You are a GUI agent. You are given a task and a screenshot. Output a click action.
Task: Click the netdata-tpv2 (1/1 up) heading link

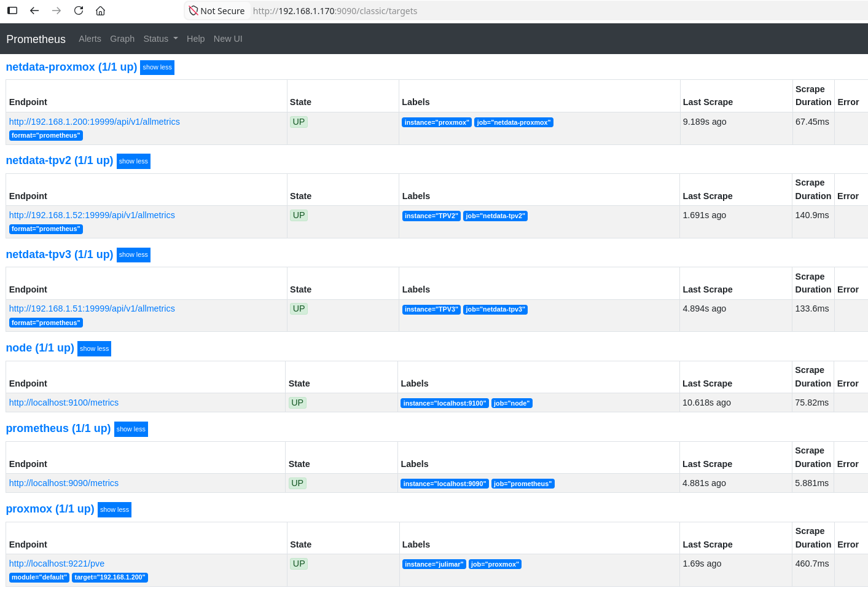(x=60, y=160)
